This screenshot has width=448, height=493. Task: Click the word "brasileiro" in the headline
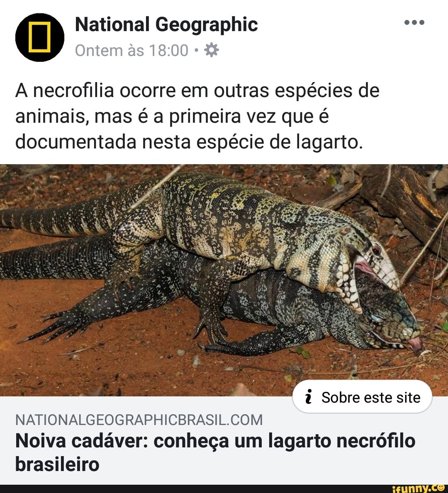(57, 464)
